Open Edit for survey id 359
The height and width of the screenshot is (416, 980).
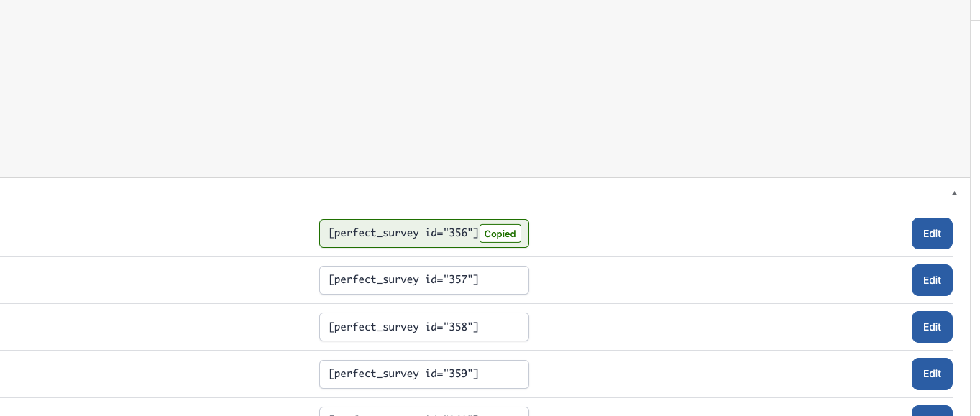(x=932, y=374)
